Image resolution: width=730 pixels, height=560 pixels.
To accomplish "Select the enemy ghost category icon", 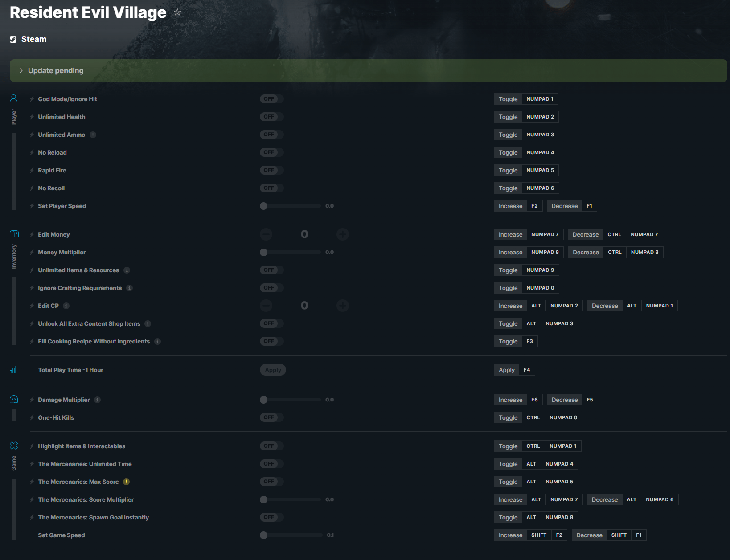I will (x=14, y=400).
